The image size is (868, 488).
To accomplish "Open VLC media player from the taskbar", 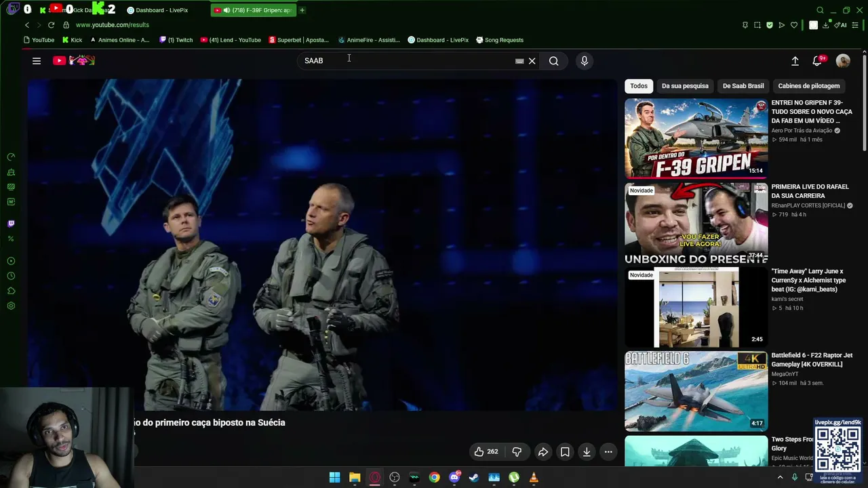I will (534, 478).
